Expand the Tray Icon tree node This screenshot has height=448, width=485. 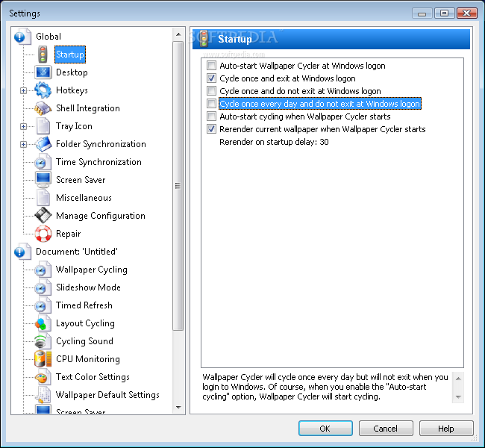click(23, 126)
